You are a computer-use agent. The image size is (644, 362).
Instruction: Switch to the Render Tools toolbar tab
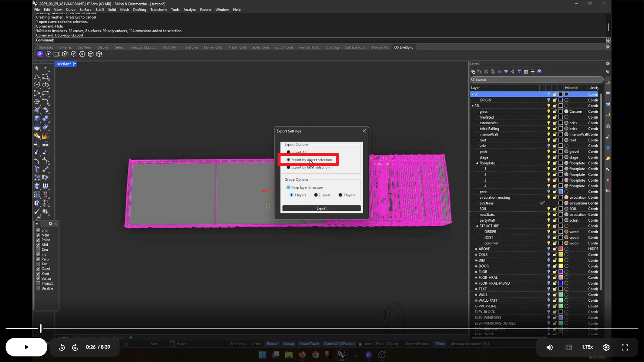tap(309, 47)
